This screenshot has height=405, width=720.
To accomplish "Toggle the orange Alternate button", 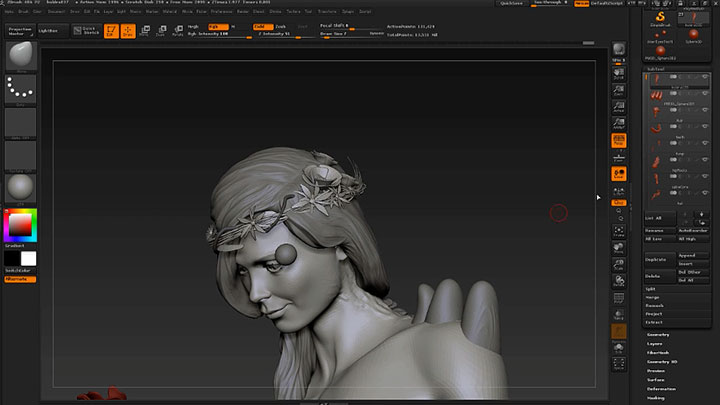I will click(x=21, y=279).
